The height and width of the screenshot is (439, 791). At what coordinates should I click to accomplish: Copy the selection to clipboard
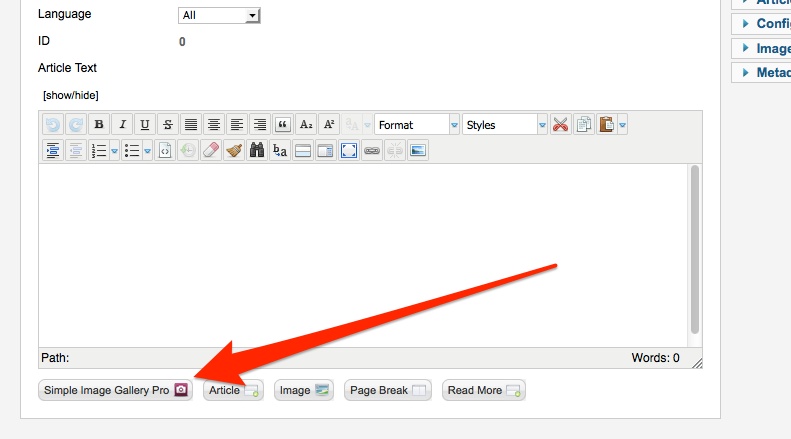(x=584, y=125)
